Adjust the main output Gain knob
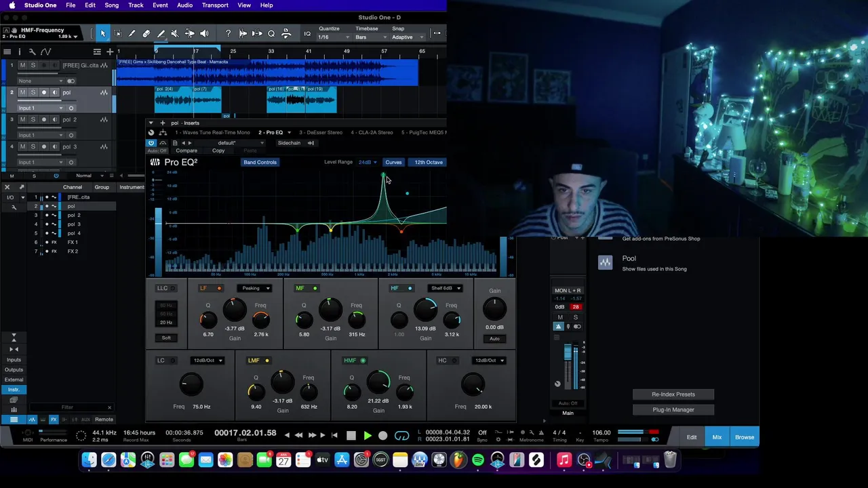The image size is (868, 488). (x=494, y=309)
